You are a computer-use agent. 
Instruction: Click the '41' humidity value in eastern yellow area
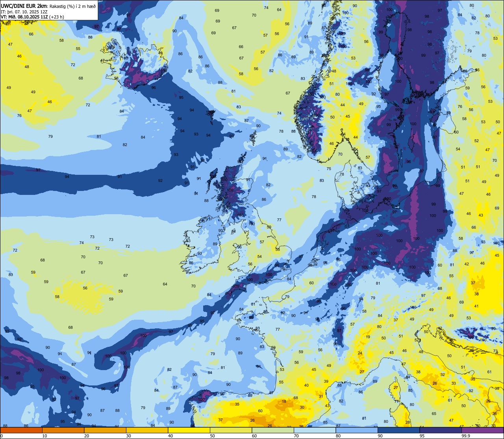pos(476,306)
